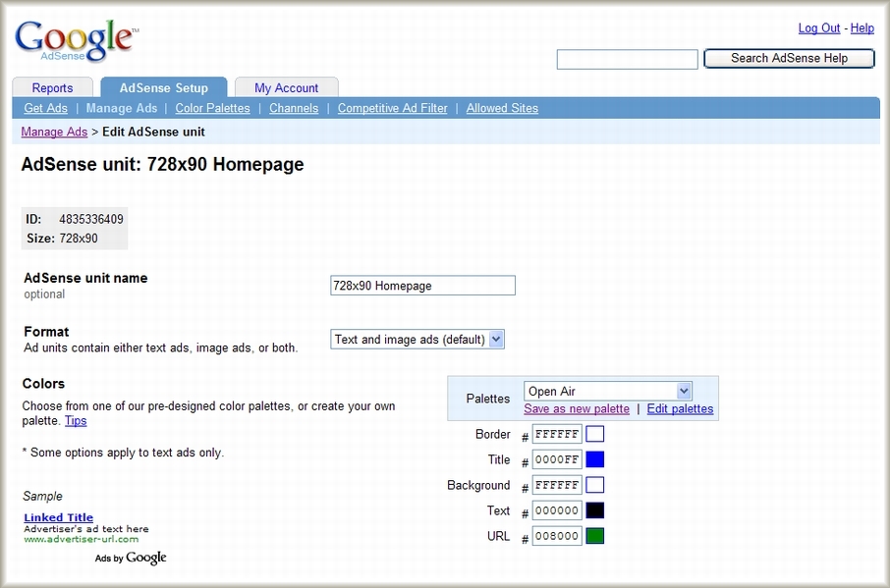Open the Help link
Screen dimensions: 890x588
pos(862,27)
